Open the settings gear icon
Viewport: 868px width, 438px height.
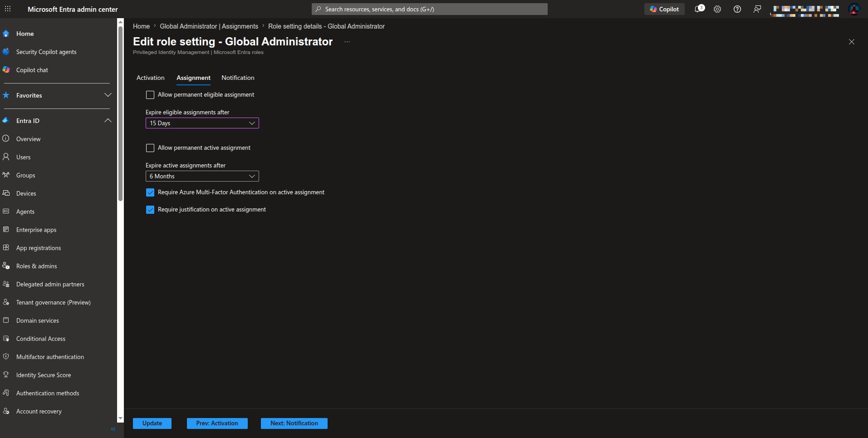tap(717, 9)
